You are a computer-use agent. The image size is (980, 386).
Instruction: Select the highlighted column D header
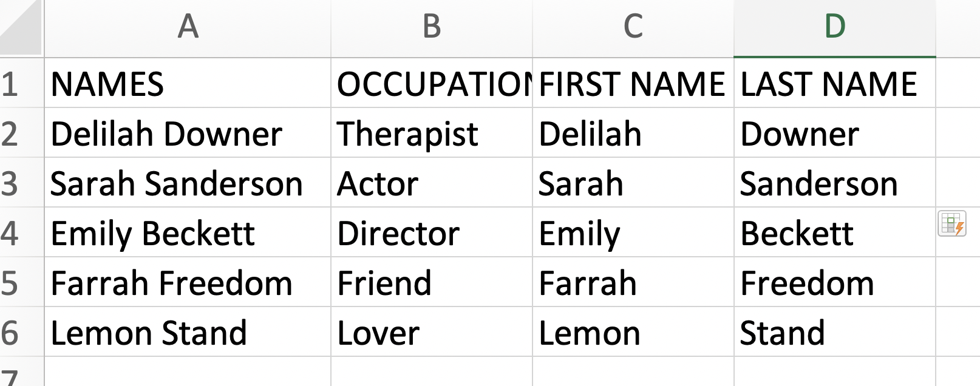(x=835, y=28)
